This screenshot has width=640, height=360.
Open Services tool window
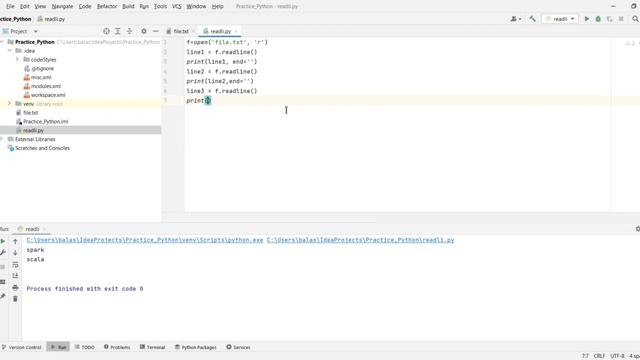point(238,347)
